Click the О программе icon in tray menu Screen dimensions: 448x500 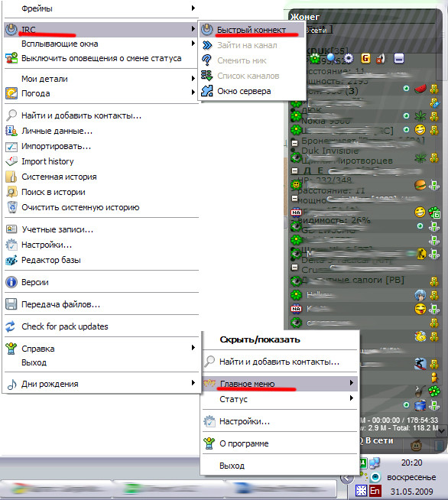209,443
